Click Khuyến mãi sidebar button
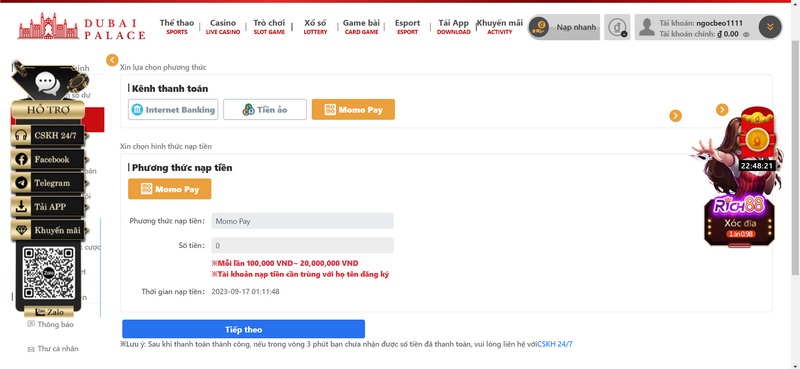800x369 pixels. [x=48, y=230]
